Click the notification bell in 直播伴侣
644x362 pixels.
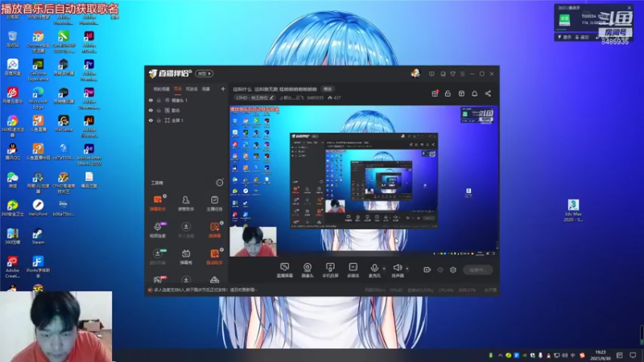[474, 93]
